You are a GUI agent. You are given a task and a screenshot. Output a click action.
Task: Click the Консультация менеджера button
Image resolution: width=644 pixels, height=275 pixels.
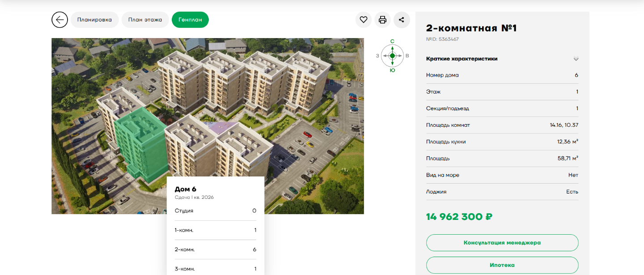tap(502, 243)
